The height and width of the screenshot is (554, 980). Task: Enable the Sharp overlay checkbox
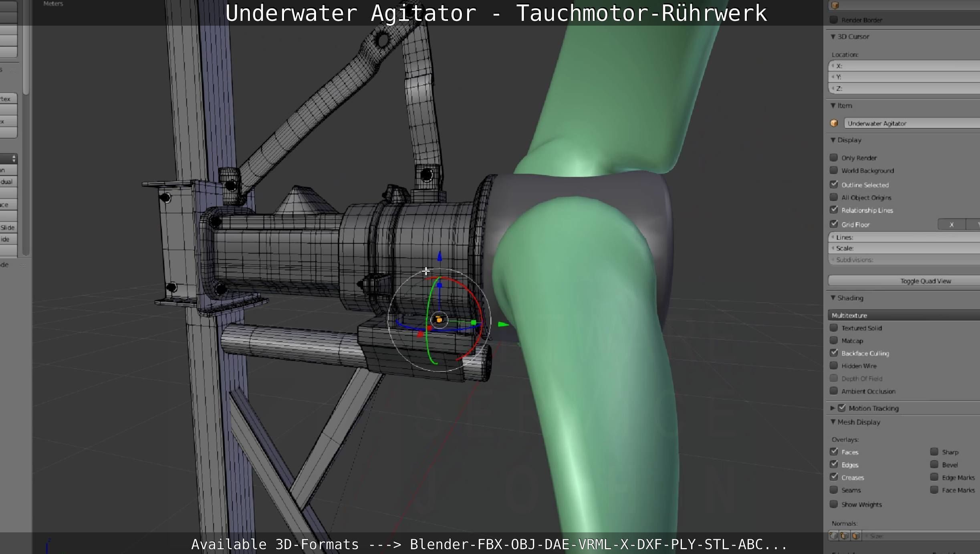coord(934,452)
